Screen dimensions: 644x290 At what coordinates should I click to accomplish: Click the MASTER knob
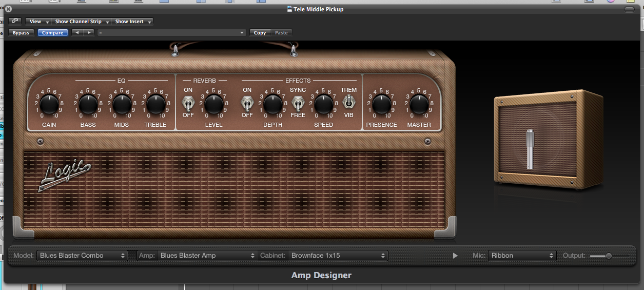[x=419, y=105]
